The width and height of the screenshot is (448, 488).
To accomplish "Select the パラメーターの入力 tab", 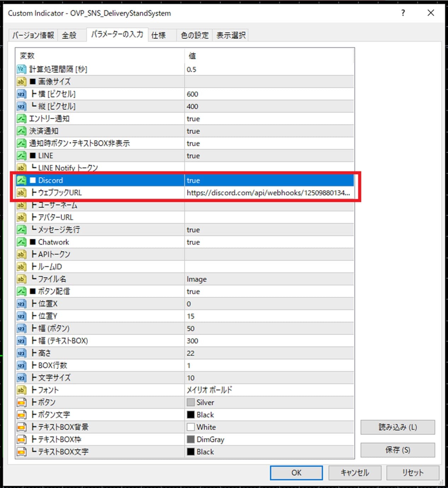I will tap(117, 34).
